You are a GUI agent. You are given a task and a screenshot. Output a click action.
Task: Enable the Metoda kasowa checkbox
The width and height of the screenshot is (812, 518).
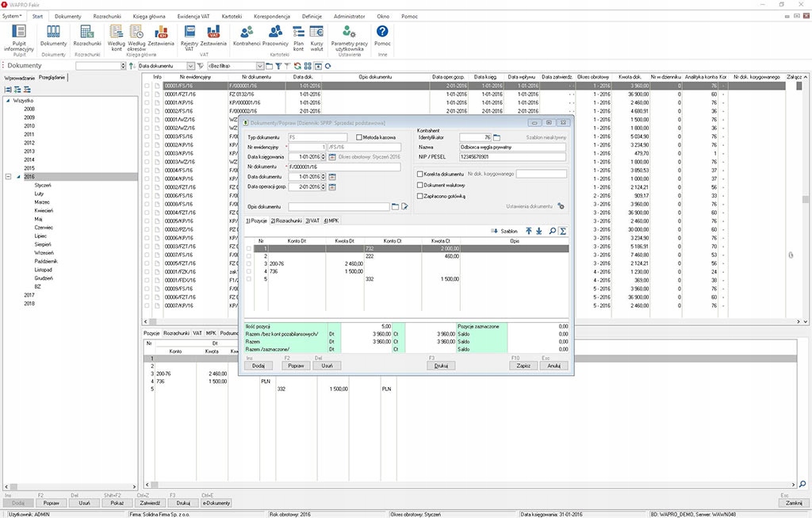[359, 137]
